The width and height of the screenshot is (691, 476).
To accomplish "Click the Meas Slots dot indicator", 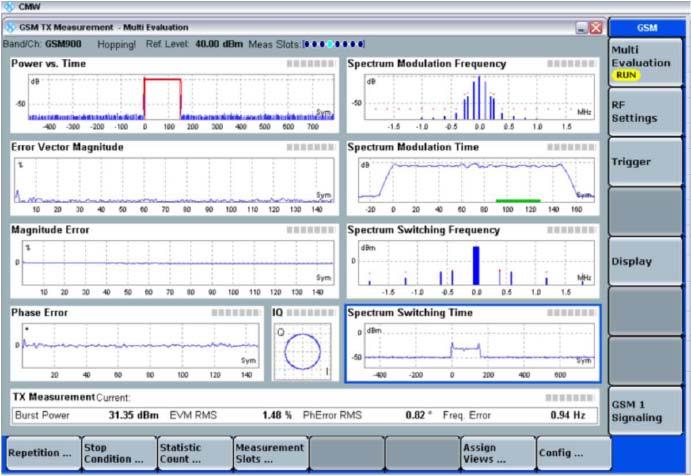I will coord(334,45).
